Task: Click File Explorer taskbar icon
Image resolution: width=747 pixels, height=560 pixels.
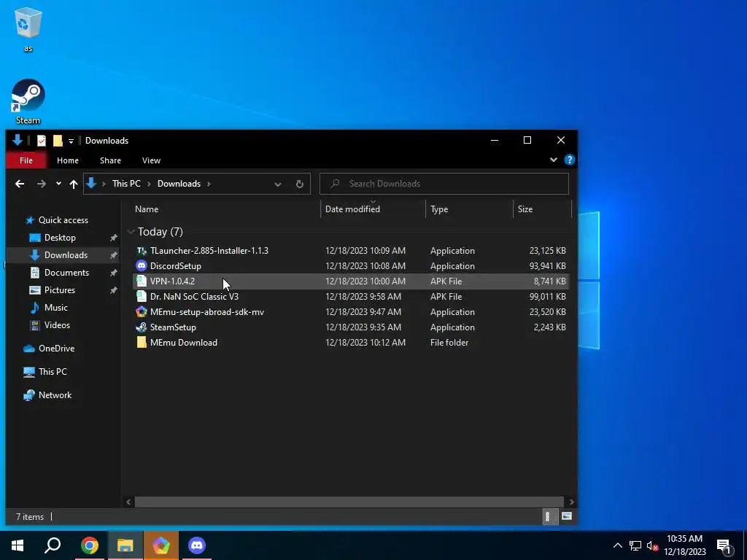Action: [125, 545]
